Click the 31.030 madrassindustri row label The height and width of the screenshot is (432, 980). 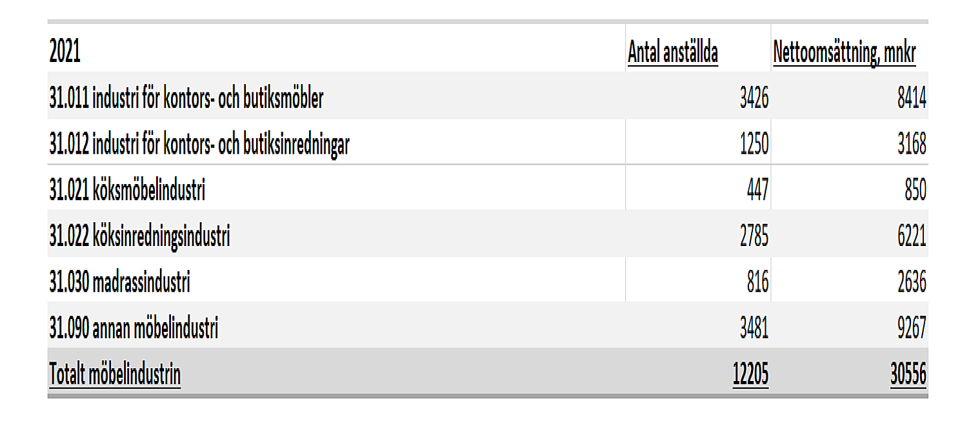[x=119, y=283]
